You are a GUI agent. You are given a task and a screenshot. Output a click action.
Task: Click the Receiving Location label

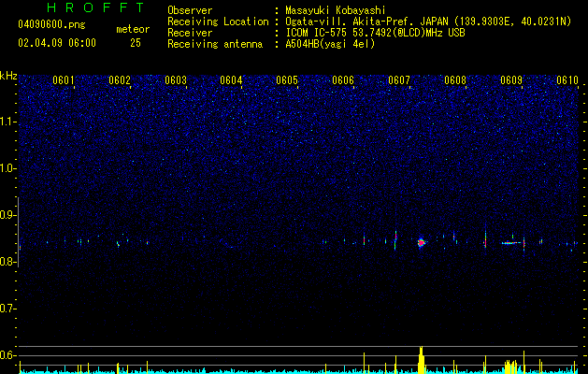tap(218, 22)
